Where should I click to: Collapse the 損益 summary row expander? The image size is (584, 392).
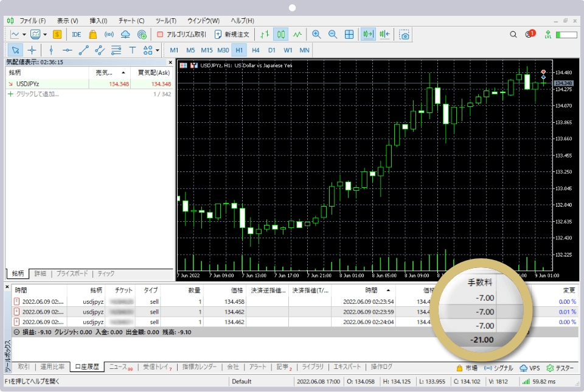tap(17, 332)
